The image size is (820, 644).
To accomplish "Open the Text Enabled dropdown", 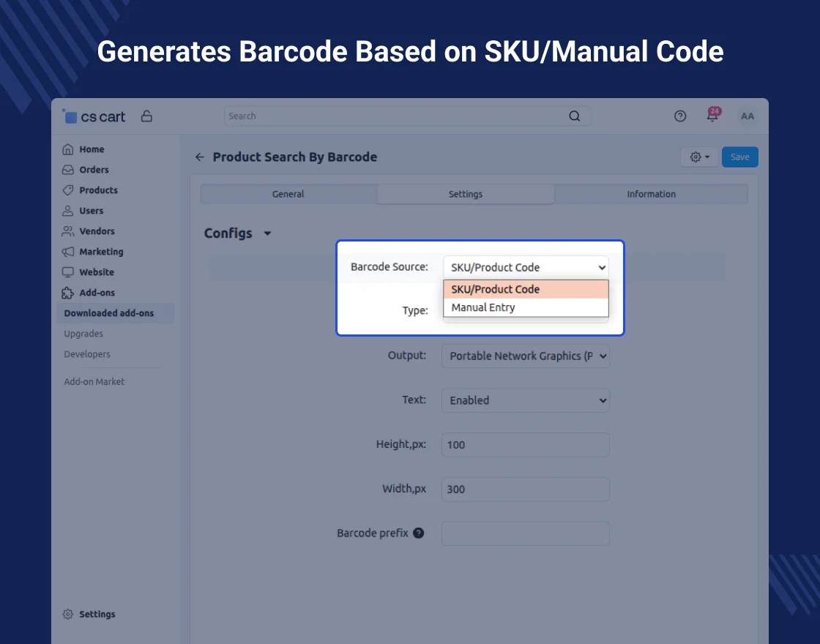I will pos(526,400).
